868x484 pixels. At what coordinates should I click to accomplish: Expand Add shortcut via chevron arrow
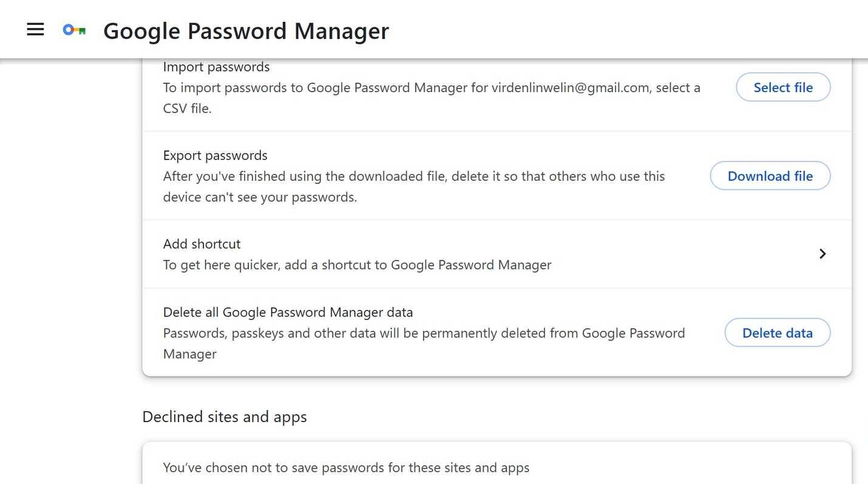click(x=822, y=254)
